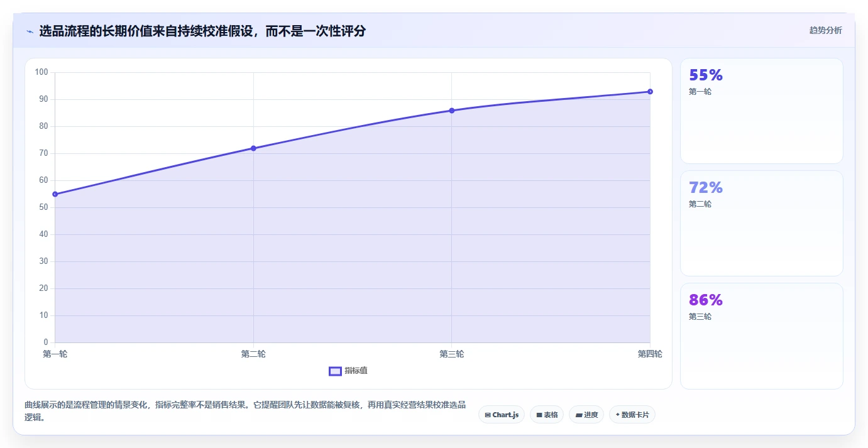Click the 第四轮 x-axis label
This screenshot has width=868, height=448.
650,354
